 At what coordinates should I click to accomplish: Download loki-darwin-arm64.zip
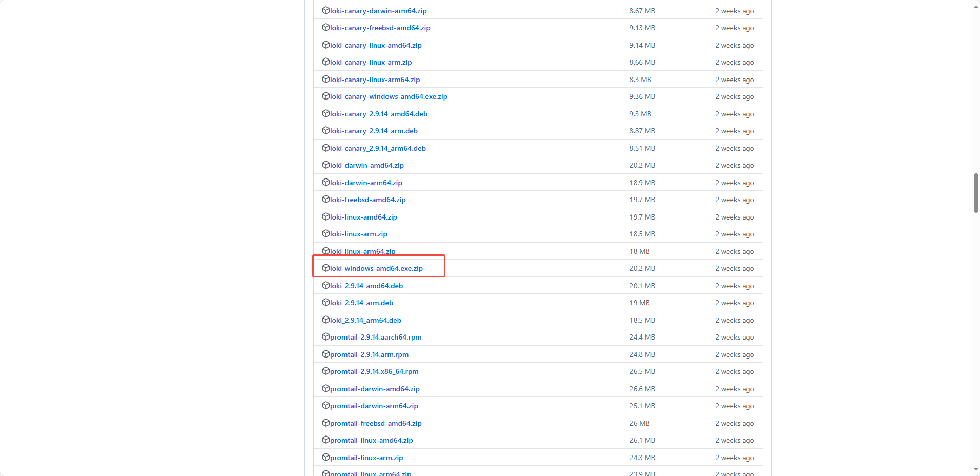point(366,183)
